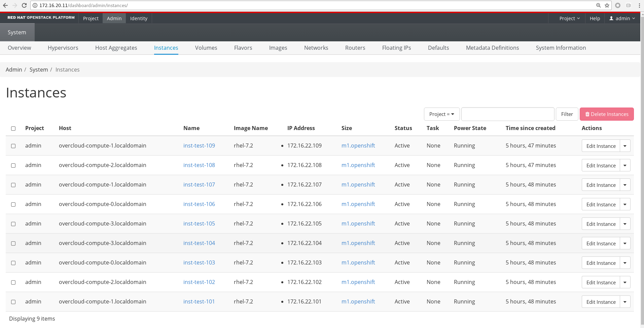Click the zoom magnifier icon in address bar
The image size is (644, 328).
coord(599,5)
